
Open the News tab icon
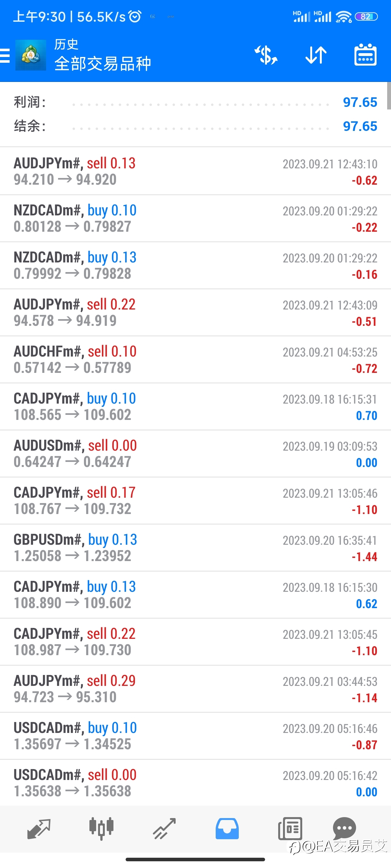(290, 829)
